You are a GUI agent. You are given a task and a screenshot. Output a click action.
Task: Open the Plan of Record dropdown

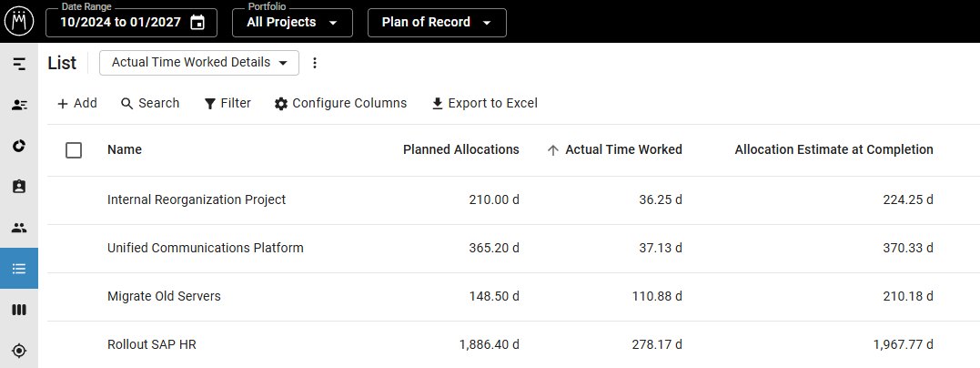[x=437, y=23]
